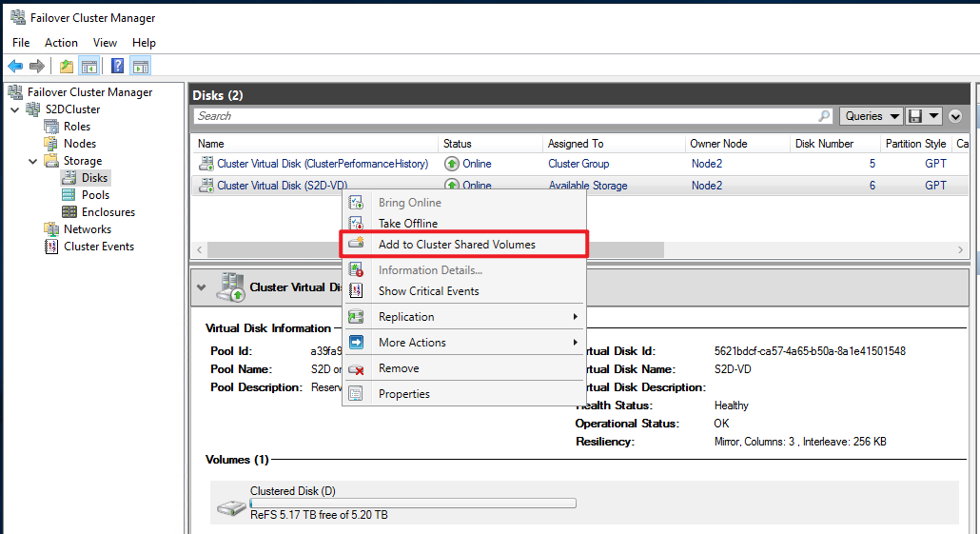Viewport: 980px width, 534px height.
Task: Select Disks under Storage
Action: [94, 178]
